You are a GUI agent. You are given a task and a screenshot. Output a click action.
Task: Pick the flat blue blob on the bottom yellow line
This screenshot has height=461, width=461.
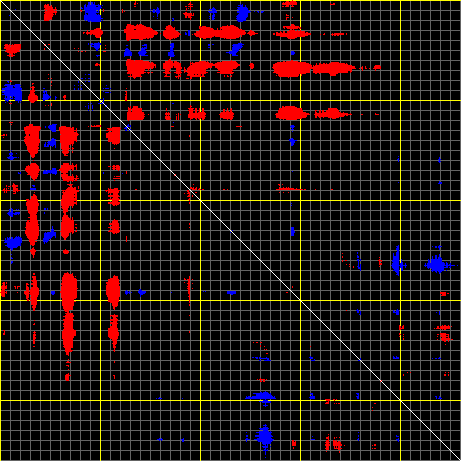point(261,397)
